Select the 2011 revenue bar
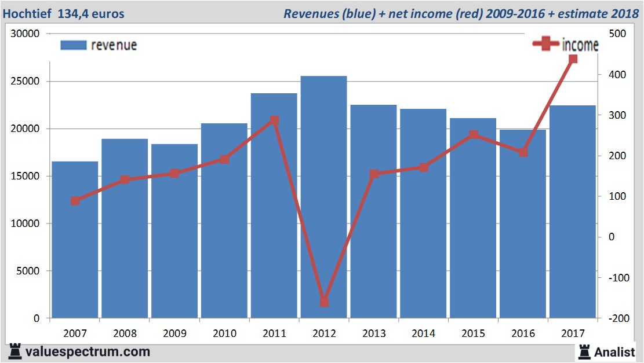This screenshot has width=644, height=363. pos(274,206)
